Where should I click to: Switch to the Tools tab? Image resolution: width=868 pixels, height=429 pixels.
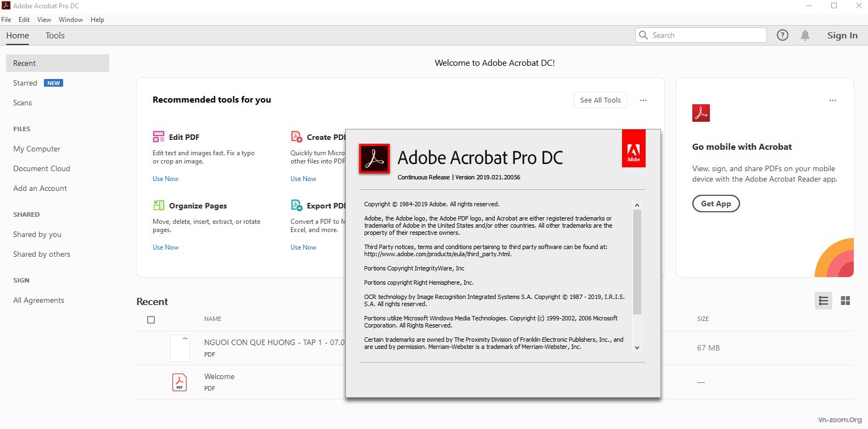point(55,36)
